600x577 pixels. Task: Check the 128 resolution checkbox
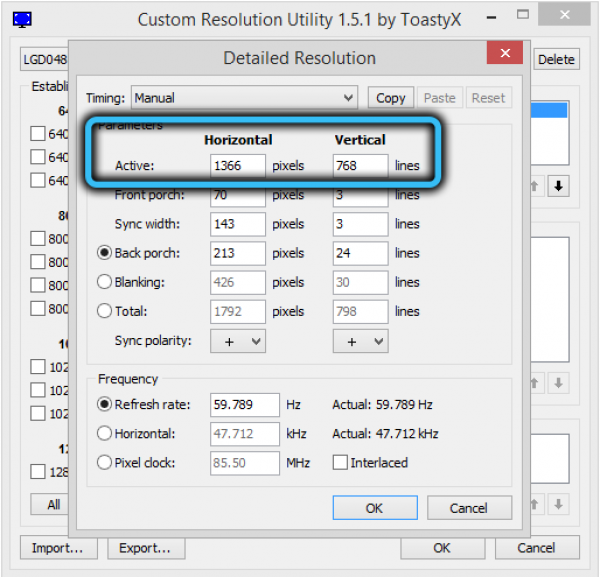pyautogui.click(x=38, y=471)
